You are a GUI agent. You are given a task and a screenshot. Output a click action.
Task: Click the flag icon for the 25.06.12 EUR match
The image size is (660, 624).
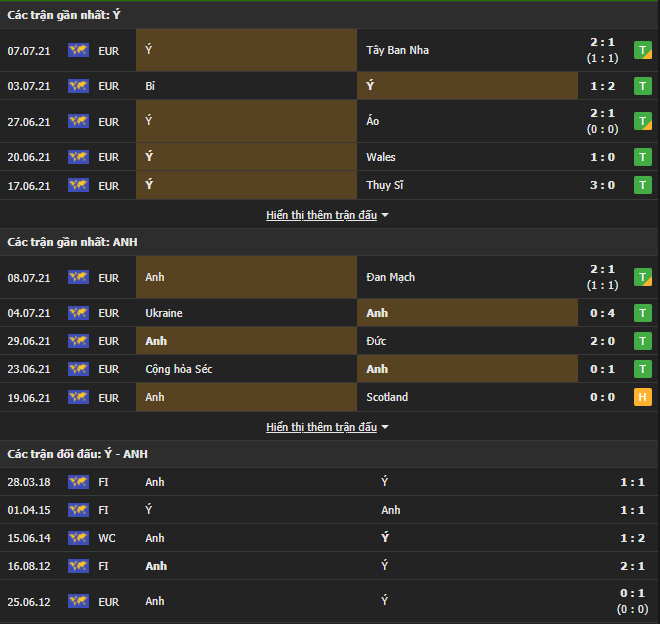[x=78, y=602]
